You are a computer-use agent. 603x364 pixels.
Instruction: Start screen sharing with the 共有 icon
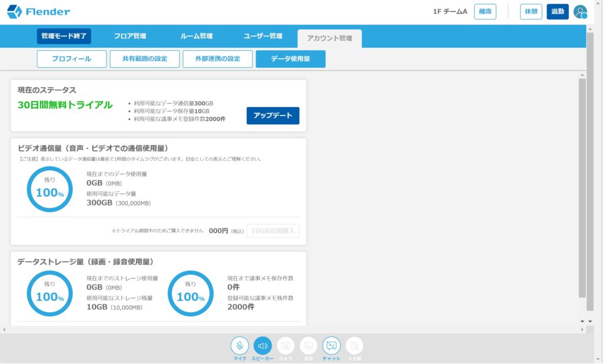tap(309, 345)
